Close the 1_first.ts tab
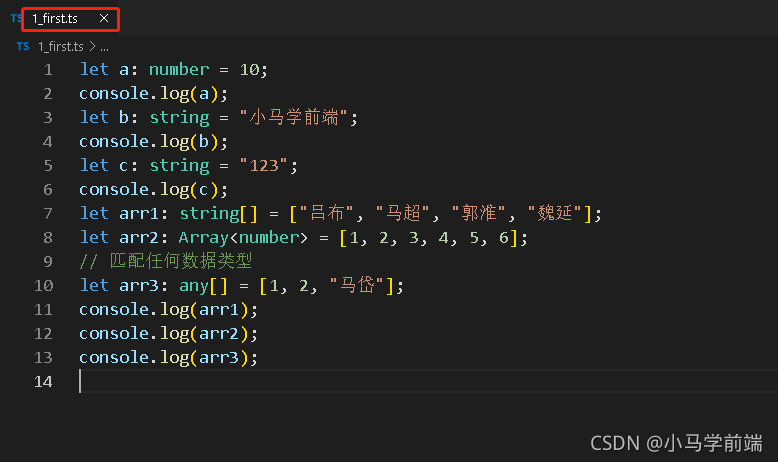Image resolution: width=778 pixels, height=462 pixels. tap(104, 18)
